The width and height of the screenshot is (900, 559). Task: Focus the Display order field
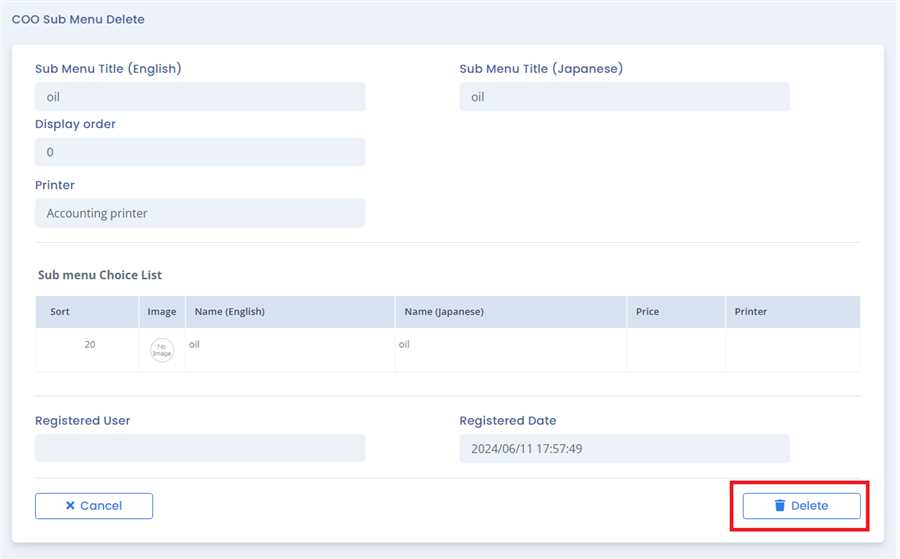[x=200, y=152]
